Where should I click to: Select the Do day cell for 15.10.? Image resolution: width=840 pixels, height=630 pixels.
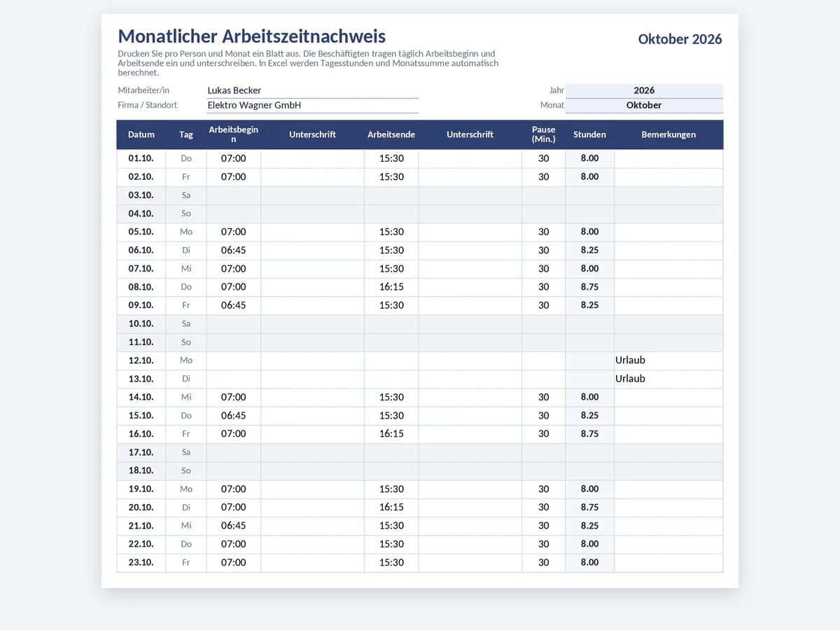pos(186,416)
